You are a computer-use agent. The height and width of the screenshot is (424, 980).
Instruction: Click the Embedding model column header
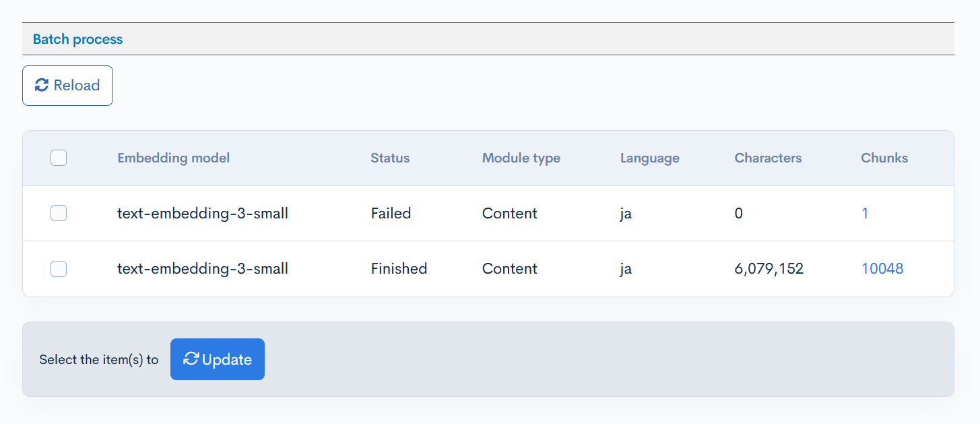pyautogui.click(x=173, y=157)
